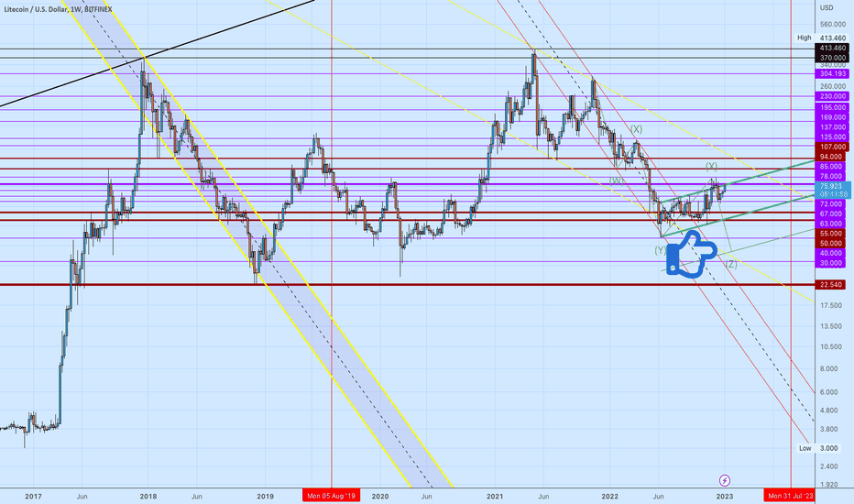Click the Jun label between 2022 and 2023

659,497
